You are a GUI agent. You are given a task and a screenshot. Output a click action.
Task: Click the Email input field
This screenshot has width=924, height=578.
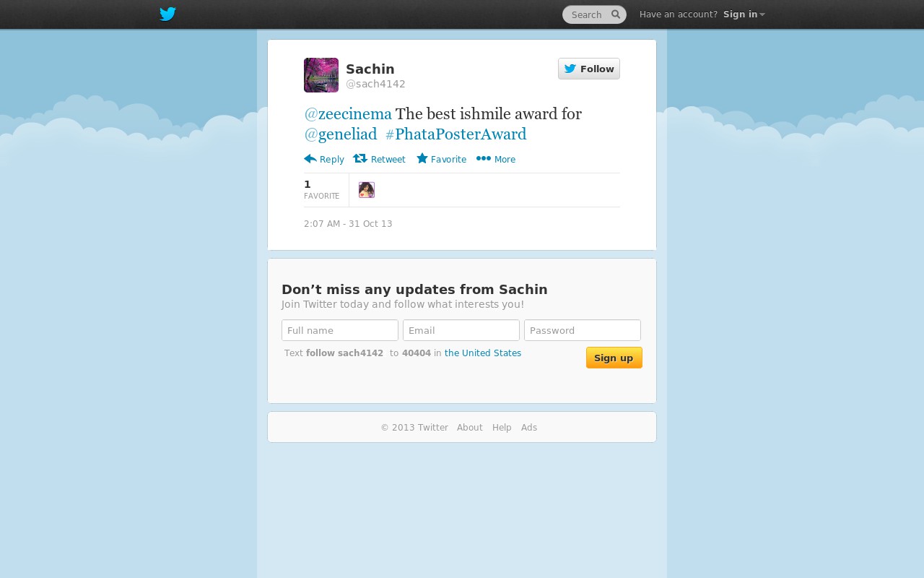point(461,330)
